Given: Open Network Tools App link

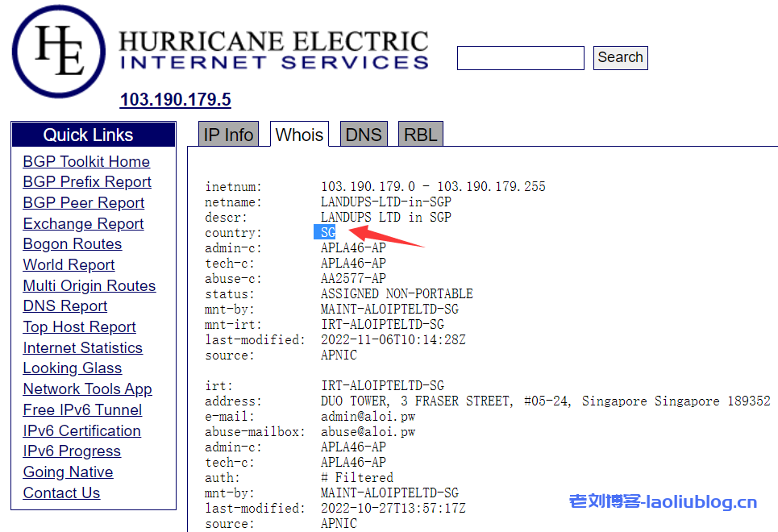Looking at the screenshot, I should tap(87, 389).
